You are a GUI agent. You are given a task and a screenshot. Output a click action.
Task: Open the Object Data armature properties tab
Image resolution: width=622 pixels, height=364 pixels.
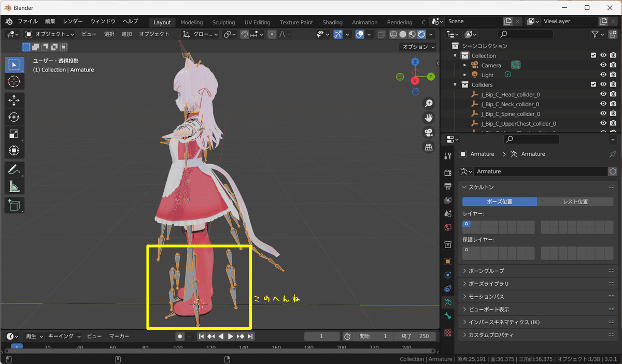(448, 302)
